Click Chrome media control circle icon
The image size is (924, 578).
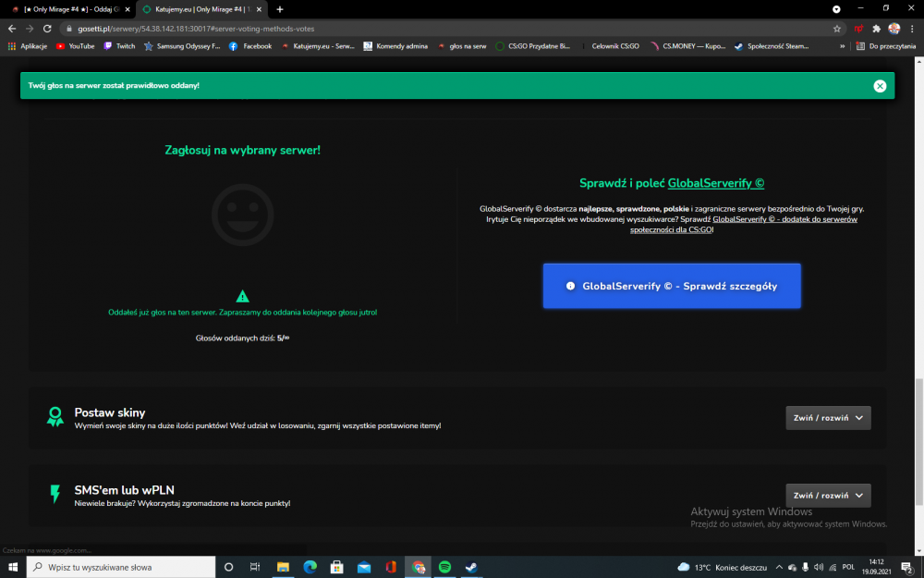836,9
